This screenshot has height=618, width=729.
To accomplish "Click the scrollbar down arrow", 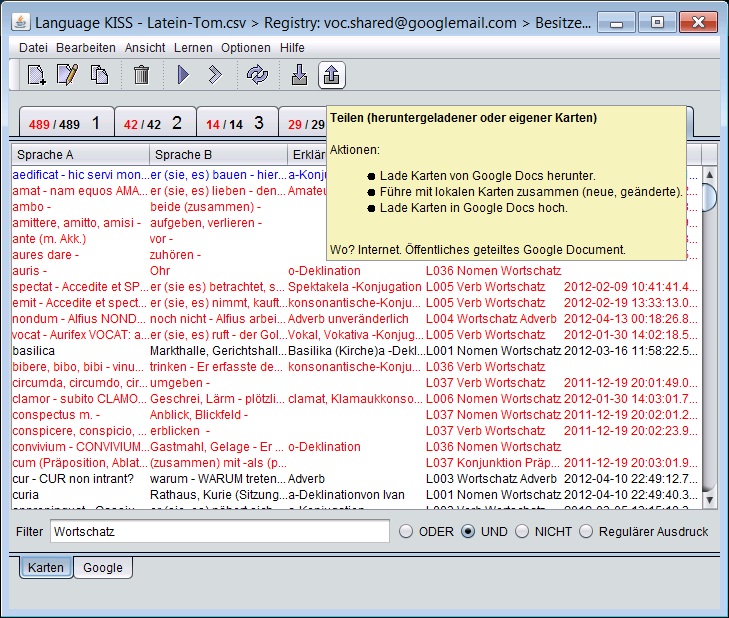I will pyautogui.click(x=709, y=500).
